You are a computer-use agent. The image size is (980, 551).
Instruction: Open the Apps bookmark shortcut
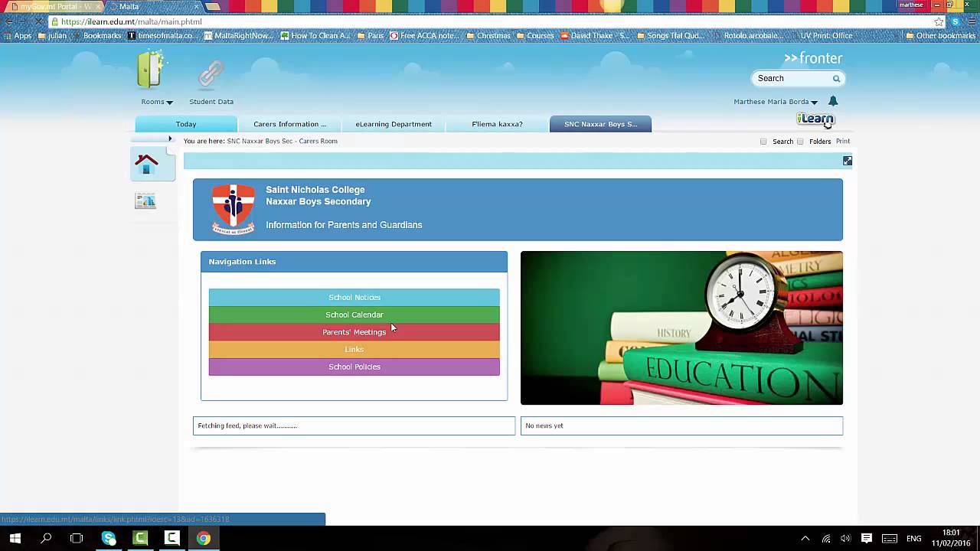coord(18,36)
